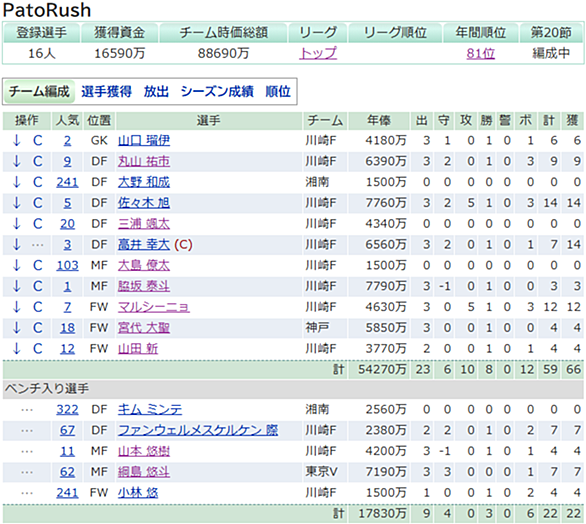Open player link 宮代 大聖
The width and height of the screenshot is (586, 524).
point(144,328)
